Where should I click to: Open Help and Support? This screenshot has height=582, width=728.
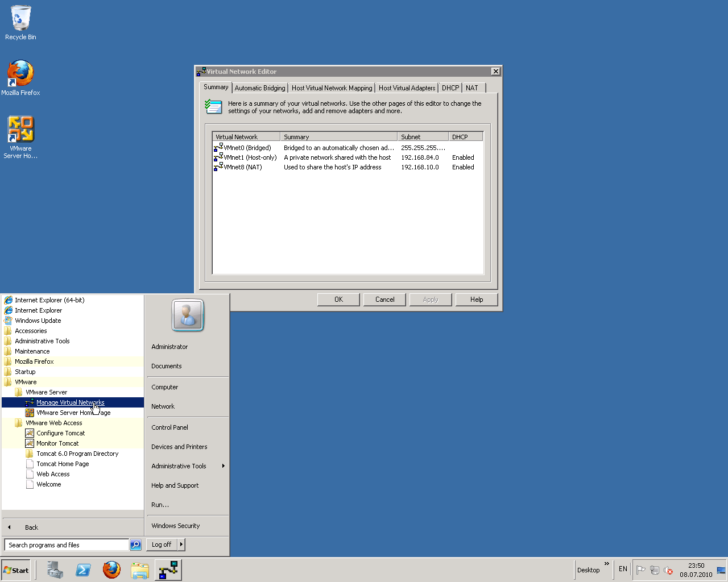pos(188,485)
